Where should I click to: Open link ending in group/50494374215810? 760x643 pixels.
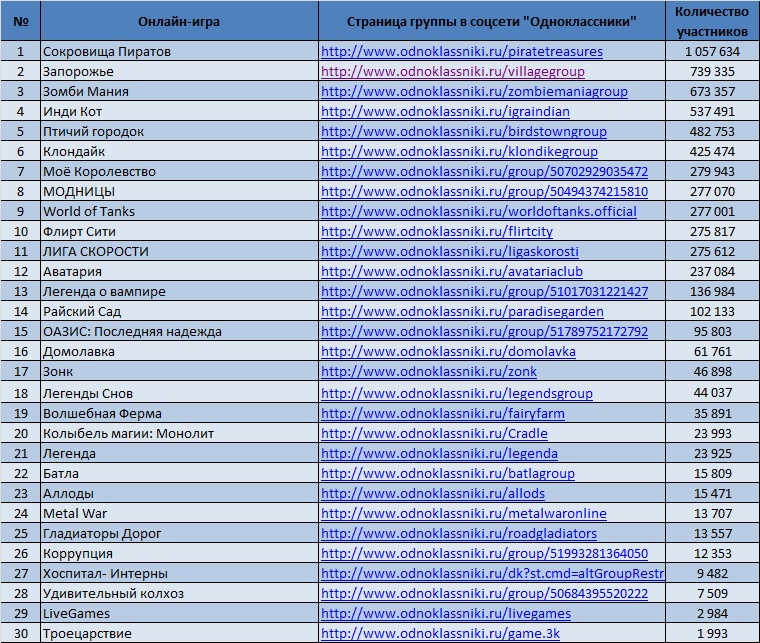484,191
